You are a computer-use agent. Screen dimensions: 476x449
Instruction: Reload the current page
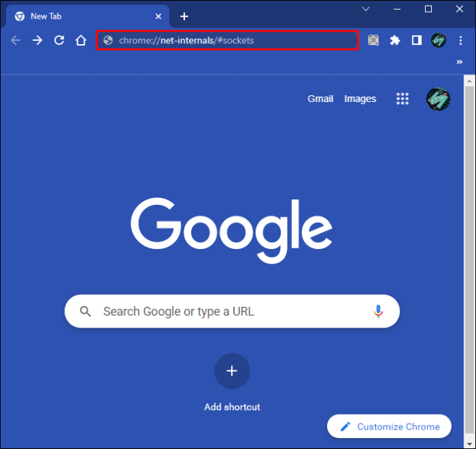(x=59, y=40)
